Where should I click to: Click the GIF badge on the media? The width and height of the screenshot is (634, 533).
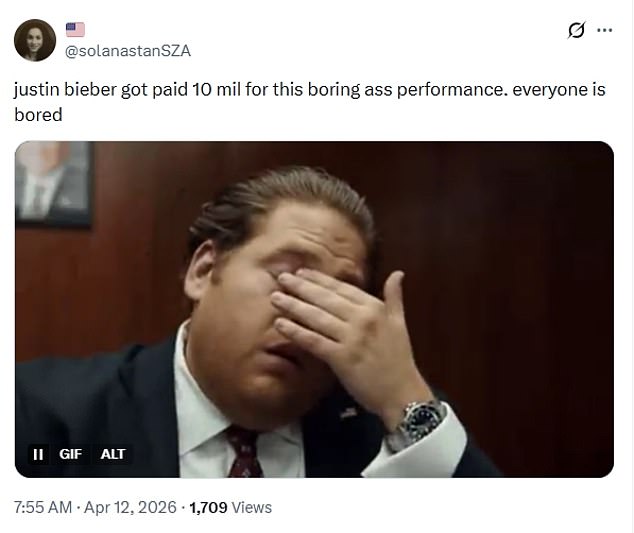(x=70, y=454)
